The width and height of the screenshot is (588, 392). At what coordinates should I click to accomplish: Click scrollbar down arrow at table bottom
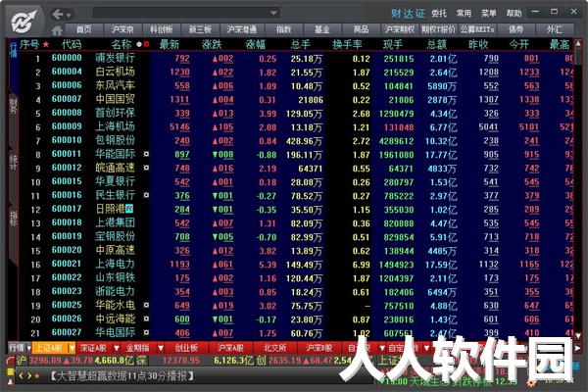578,336
